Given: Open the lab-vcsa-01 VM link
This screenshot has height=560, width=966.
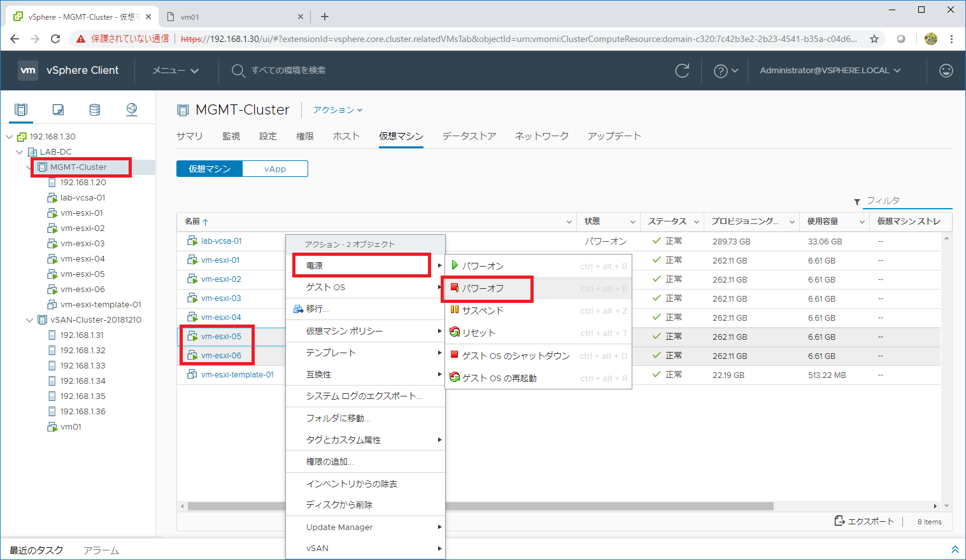Looking at the screenshot, I should pyautogui.click(x=222, y=241).
